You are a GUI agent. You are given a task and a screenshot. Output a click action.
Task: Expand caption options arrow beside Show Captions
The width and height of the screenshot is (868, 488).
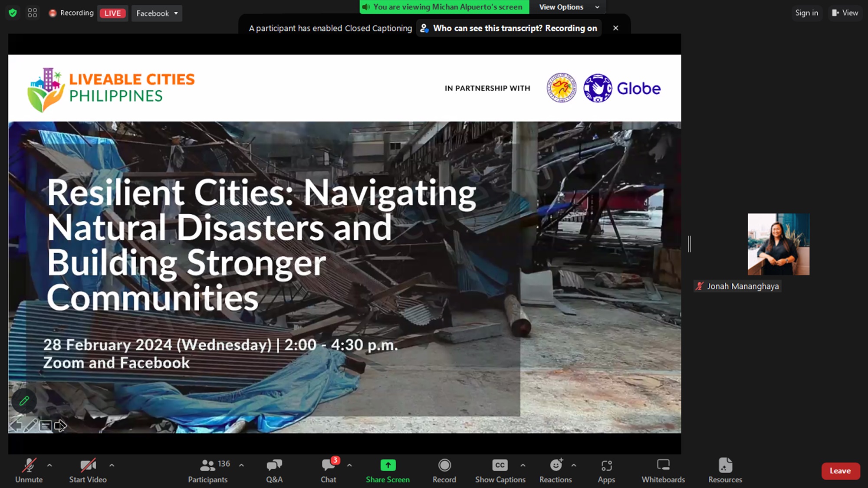click(x=523, y=465)
